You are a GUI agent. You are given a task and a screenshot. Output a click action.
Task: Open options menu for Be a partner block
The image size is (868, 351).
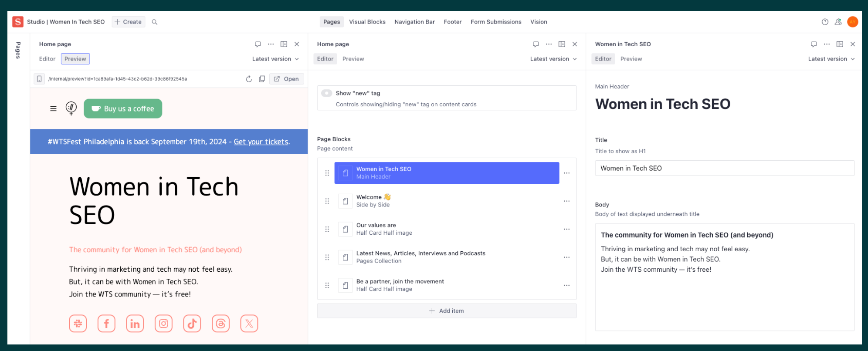(566, 285)
